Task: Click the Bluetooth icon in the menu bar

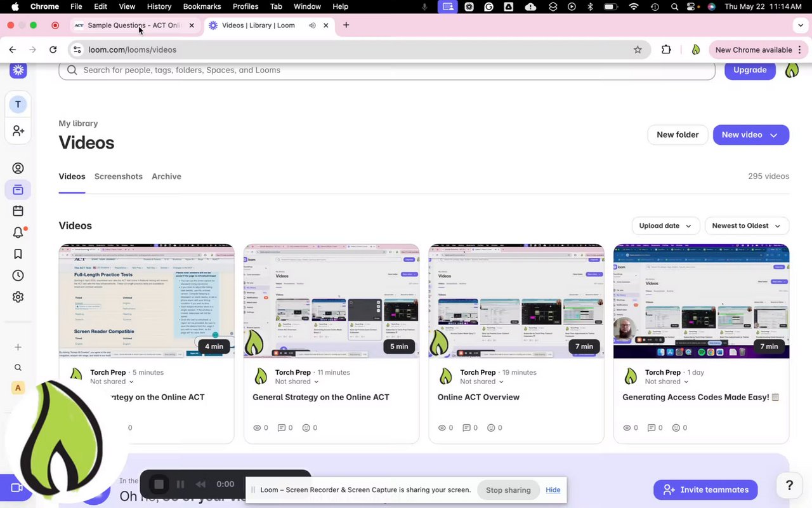Action: click(x=590, y=6)
